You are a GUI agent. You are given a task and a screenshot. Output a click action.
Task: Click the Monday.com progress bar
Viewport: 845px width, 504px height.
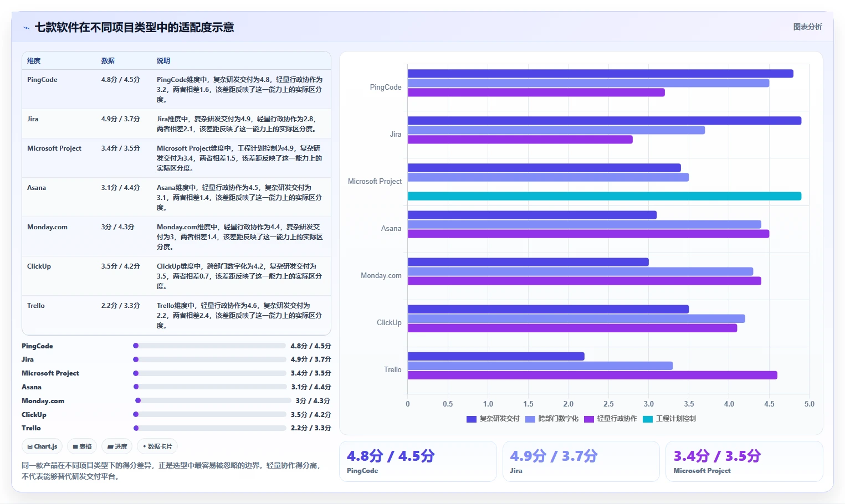point(213,400)
